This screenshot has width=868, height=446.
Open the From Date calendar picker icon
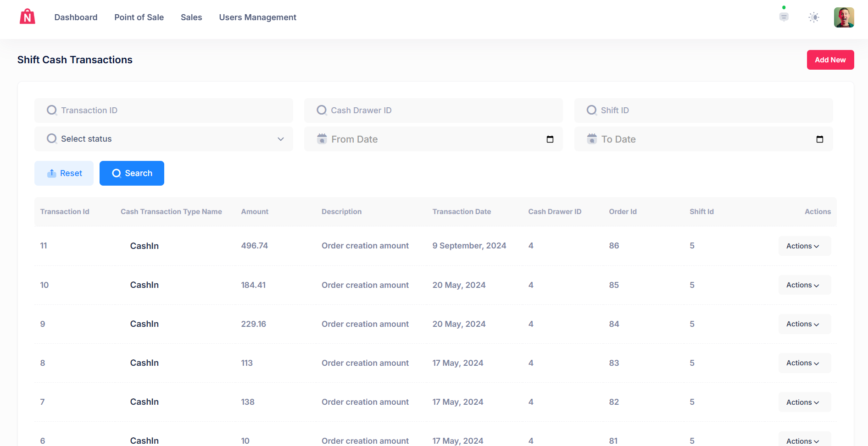[x=550, y=139]
